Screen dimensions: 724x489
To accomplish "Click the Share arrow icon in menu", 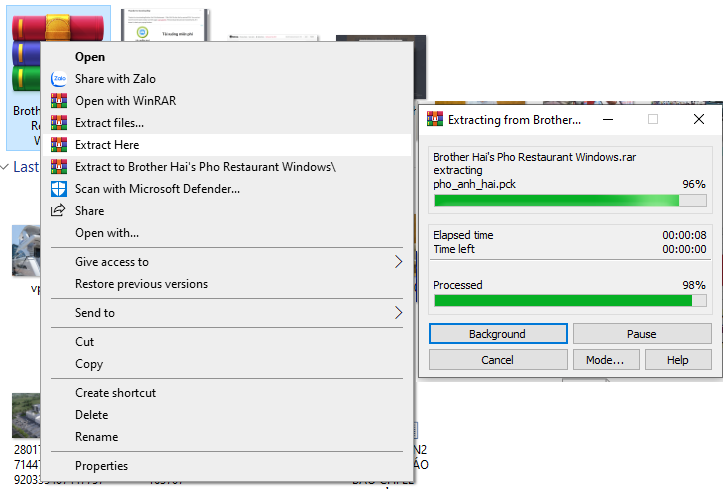I will 58,211.
